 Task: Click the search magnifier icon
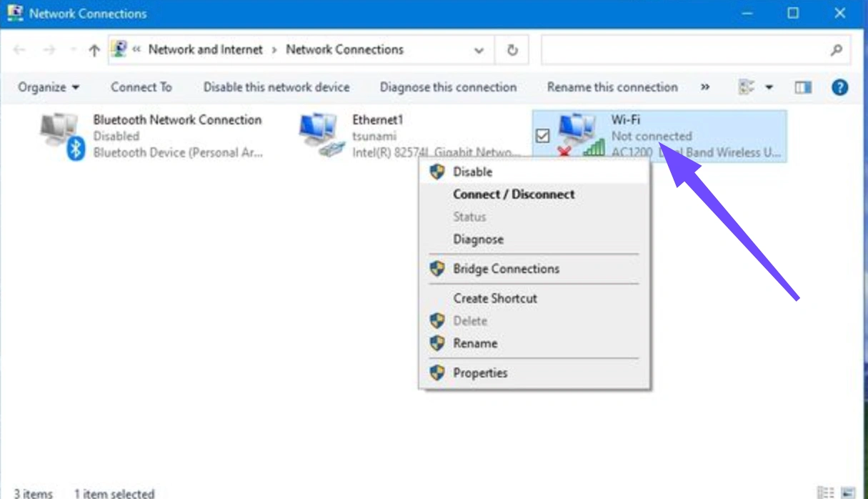[x=836, y=50]
